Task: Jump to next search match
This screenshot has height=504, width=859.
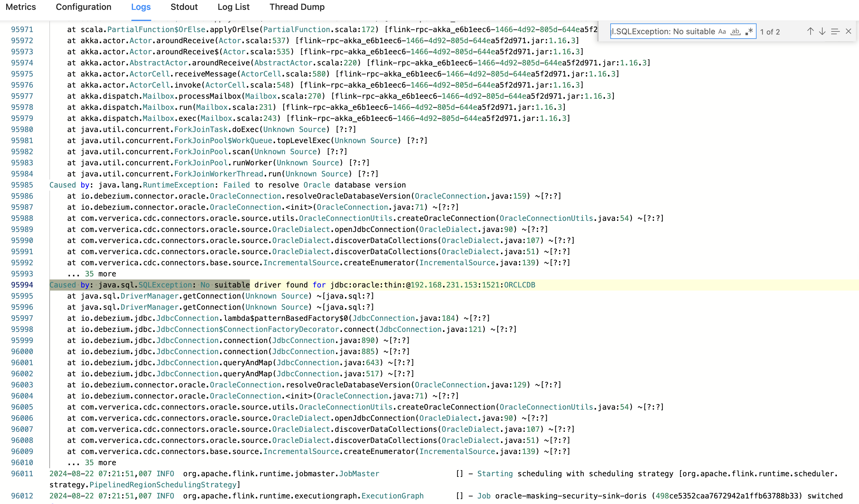Action: [x=822, y=31]
